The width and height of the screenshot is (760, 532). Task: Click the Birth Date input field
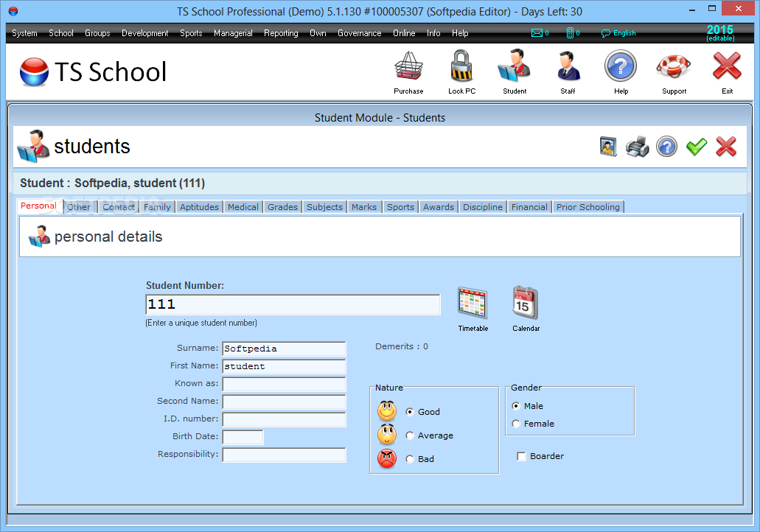coord(243,437)
